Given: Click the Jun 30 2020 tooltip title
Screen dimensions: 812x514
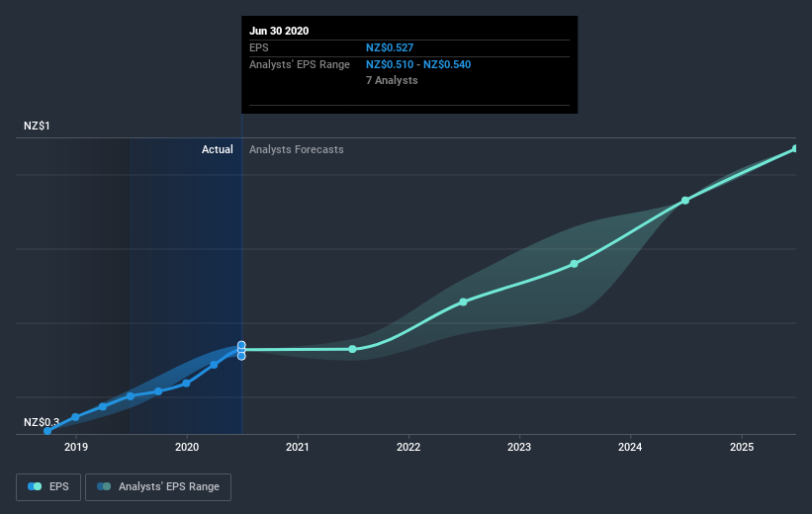Looking at the screenshot, I should (279, 31).
